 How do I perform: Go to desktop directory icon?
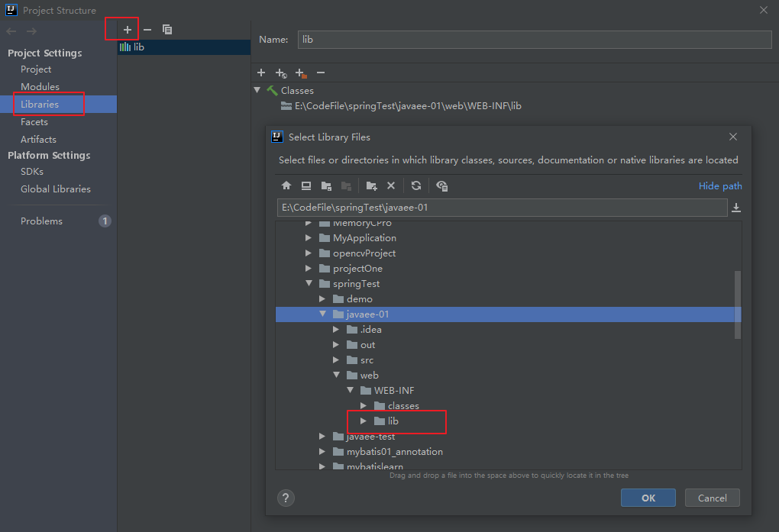306,185
